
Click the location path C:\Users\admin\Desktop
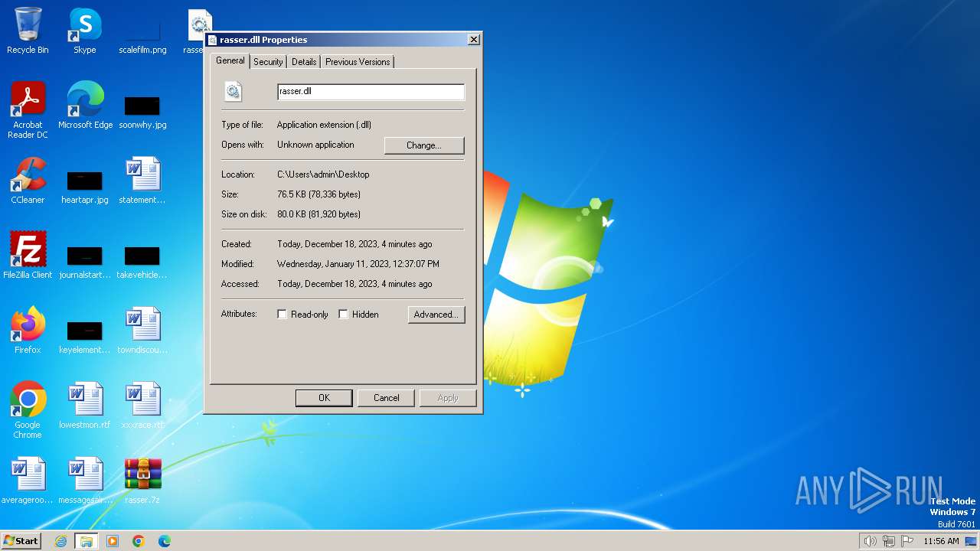click(x=323, y=174)
